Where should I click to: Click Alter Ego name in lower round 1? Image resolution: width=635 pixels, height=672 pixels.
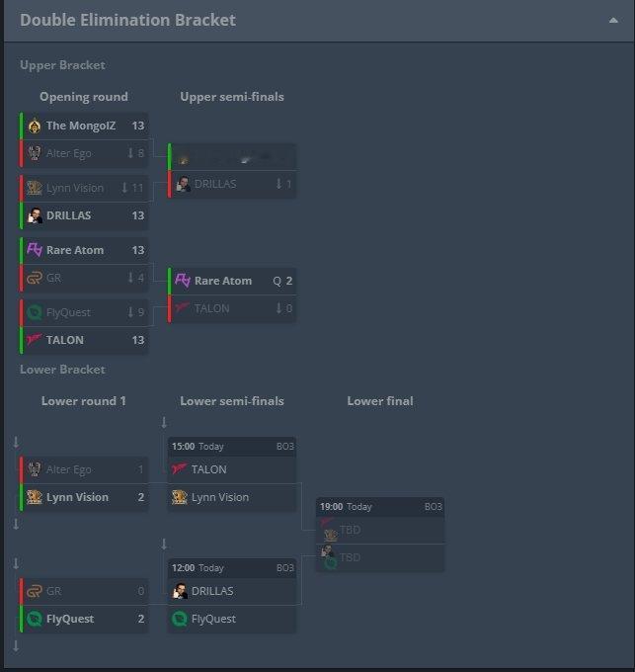click(68, 469)
